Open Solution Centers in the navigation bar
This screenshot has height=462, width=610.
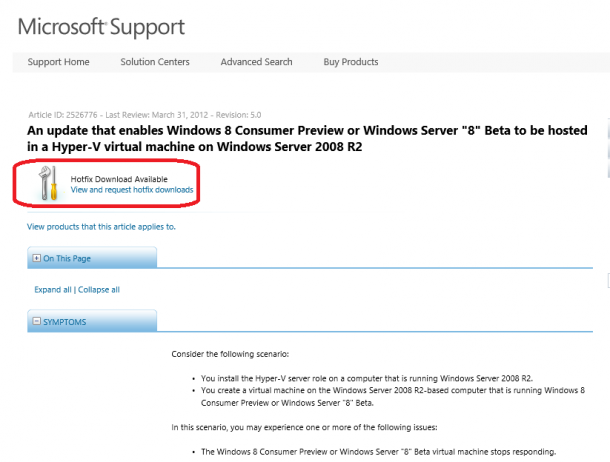(155, 62)
